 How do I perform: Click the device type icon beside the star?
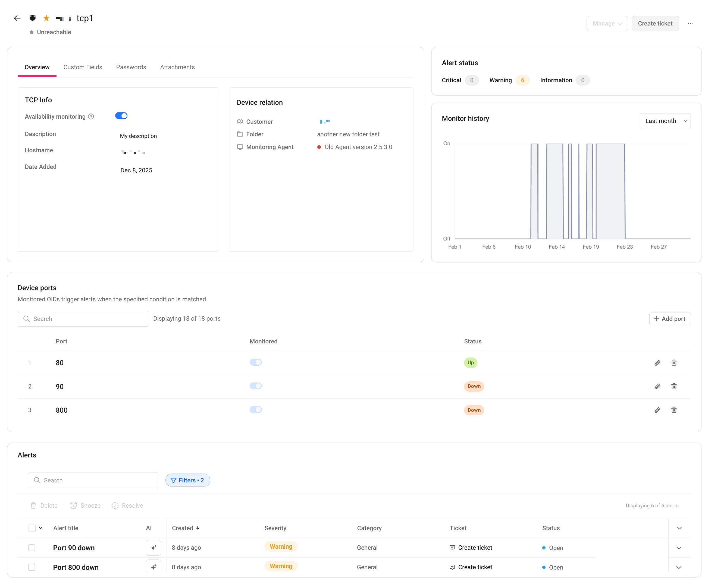point(32,18)
